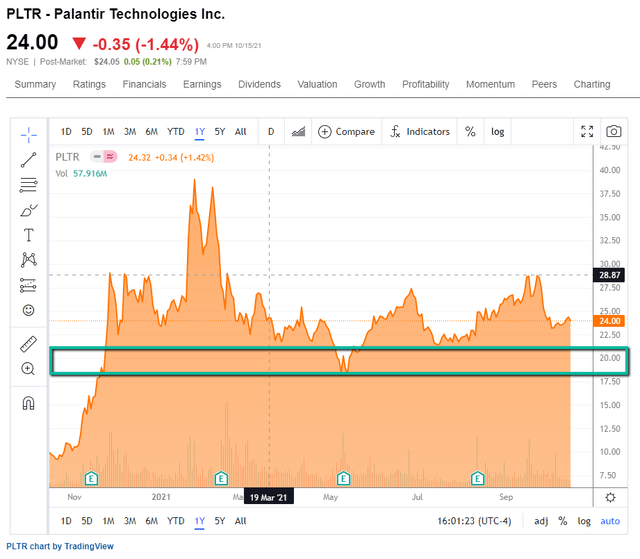Screen dimensions: 640x559
Task: Take a chart snapshot with camera icon
Action: pyautogui.click(x=613, y=131)
